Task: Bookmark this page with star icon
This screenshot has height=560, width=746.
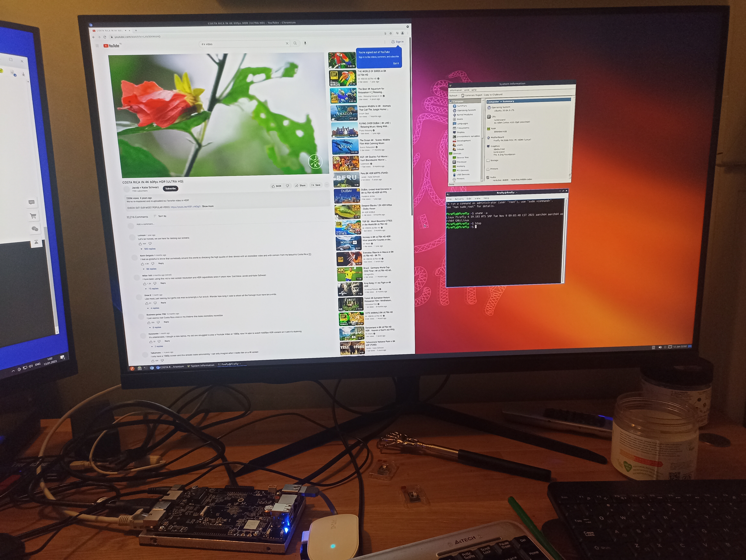Action: pos(391,33)
